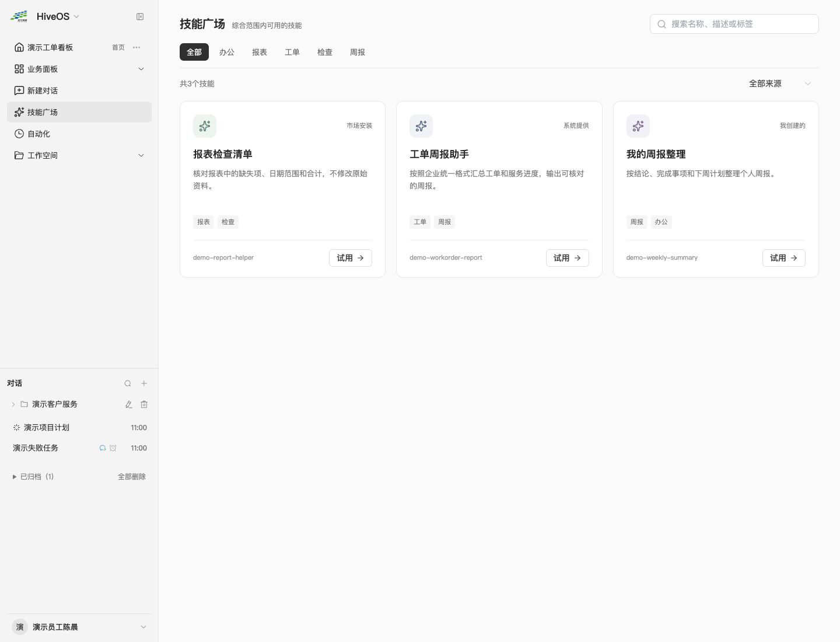Screen dimensions: 840x642
Task: Click the 检查 tag on 报表检查清单 card
Action: (x=228, y=222)
